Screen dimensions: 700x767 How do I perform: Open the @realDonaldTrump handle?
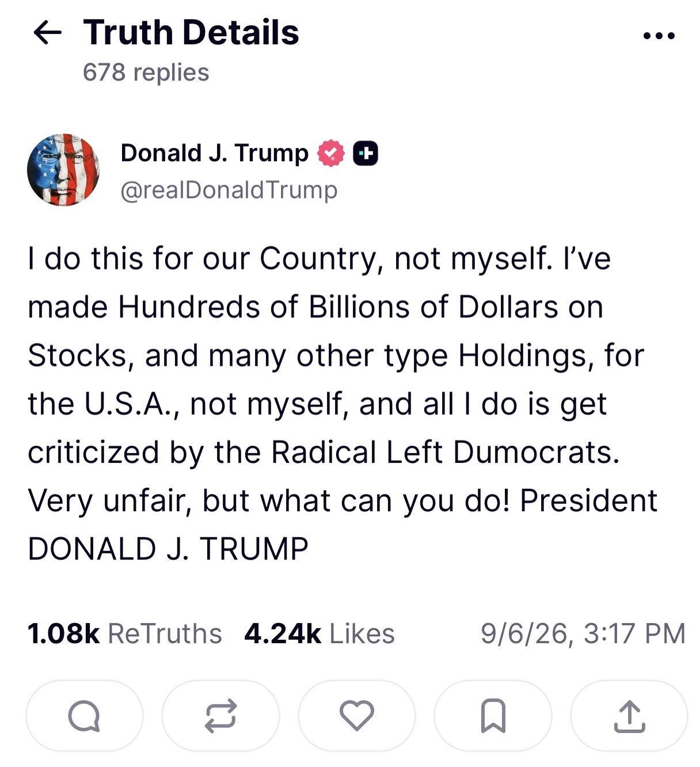click(x=229, y=190)
